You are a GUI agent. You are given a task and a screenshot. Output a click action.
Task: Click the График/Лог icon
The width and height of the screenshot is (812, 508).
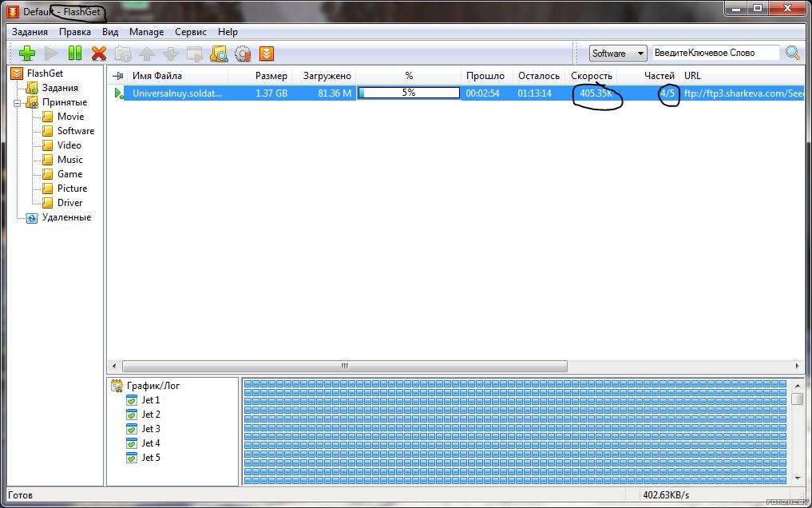(117, 385)
